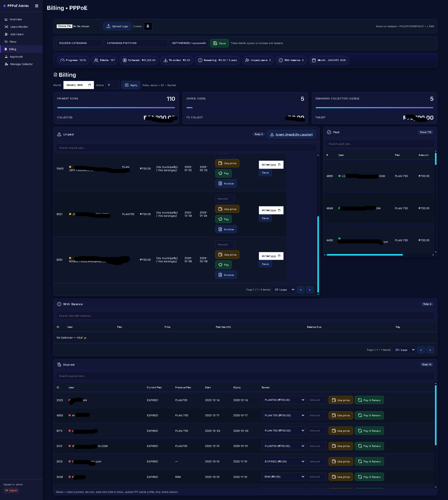Open Invoice for user 9251
448x500 pixels.
point(226,229)
